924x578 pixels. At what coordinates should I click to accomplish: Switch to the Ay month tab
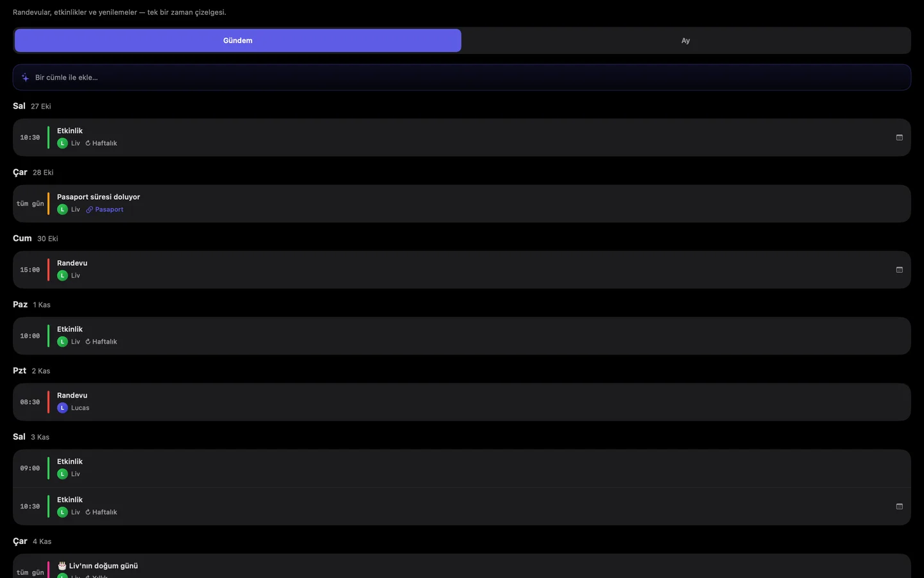pos(685,40)
